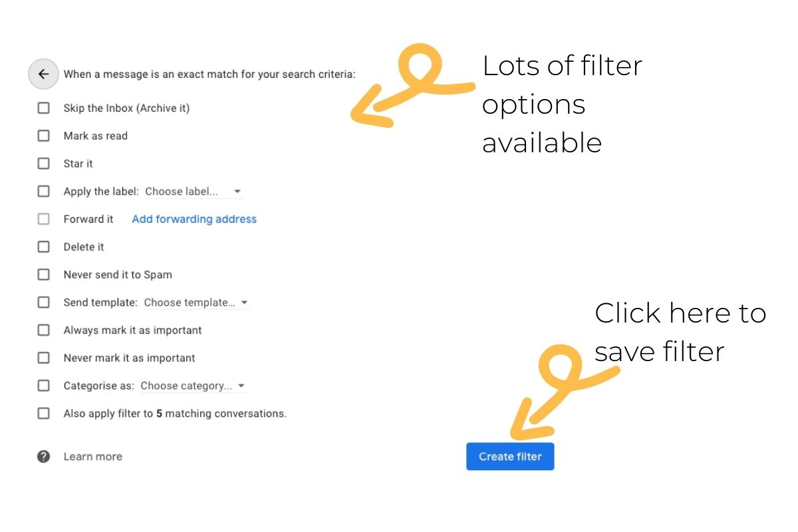Check the Mark as read option

pyautogui.click(x=43, y=136)
